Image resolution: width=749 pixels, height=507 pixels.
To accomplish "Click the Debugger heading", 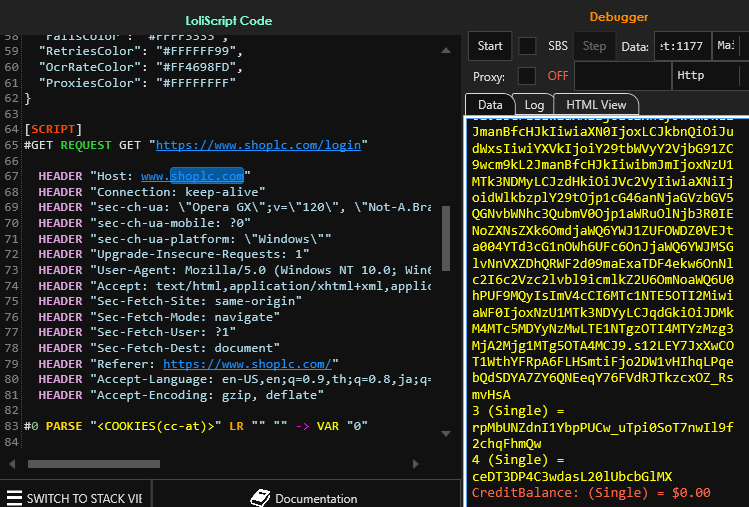I will [x=619, y=17].
